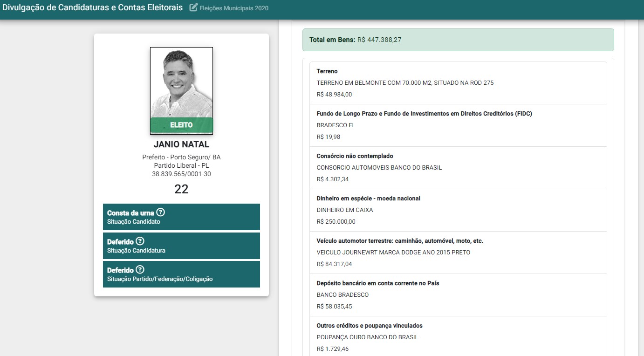
Task: Click the CNPJ number 38.839.565/0001-30
Action: (181, 174)
